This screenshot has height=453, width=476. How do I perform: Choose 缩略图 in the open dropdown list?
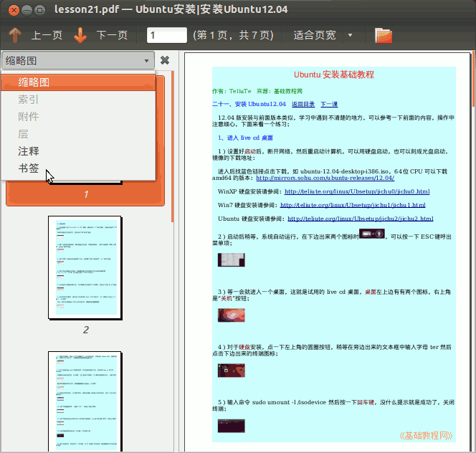tap(34, 82)
